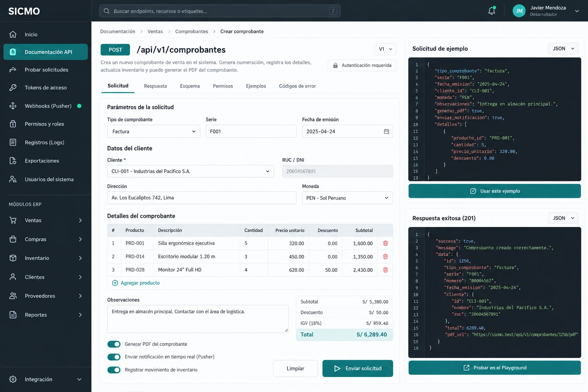Click the Permisos y roles icon
Image resolution: width=588 pixels, height=392 pixels.
tap(13, 124)
